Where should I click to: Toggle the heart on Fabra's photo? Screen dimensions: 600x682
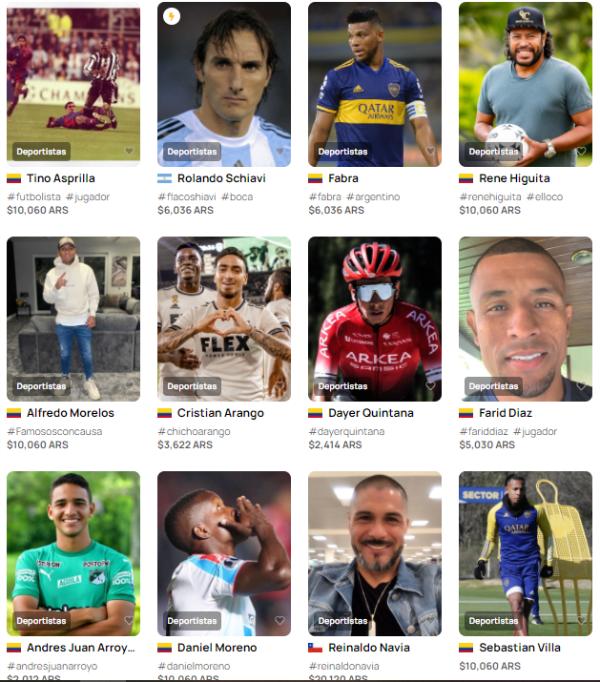(430, 151)
